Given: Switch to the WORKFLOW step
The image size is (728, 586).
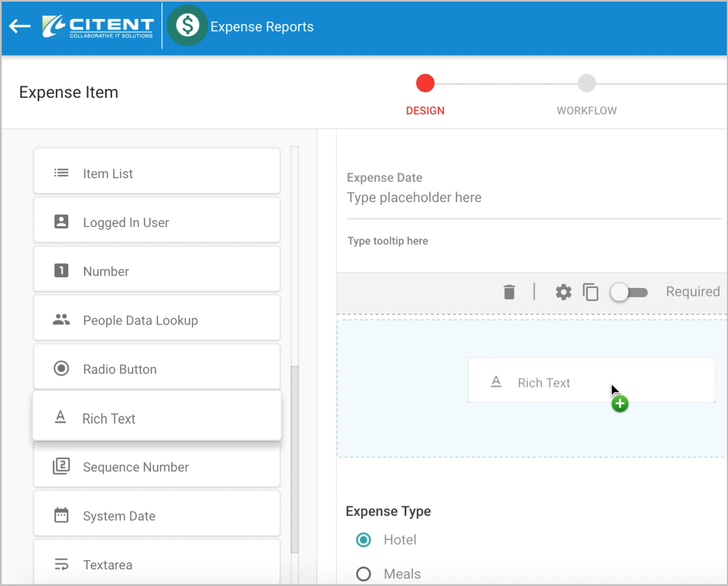Looking at the screenshot, I should (587, 110).
